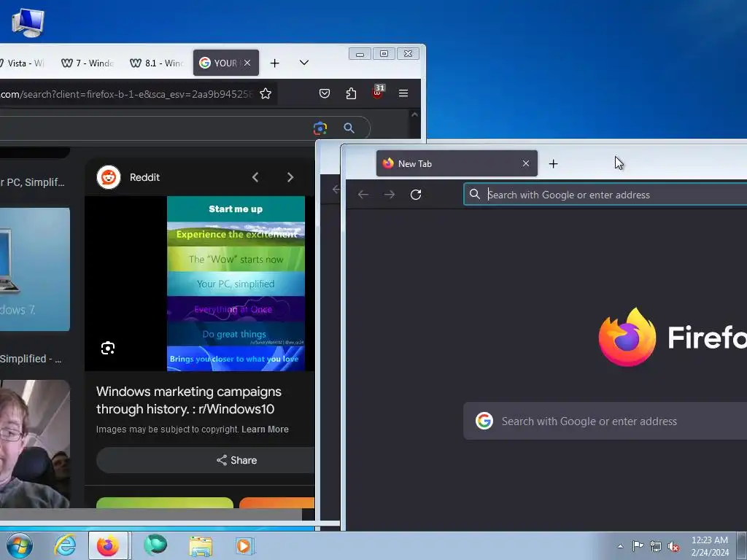Open thumbnail of person with glasses
Image resolution: width=747 pixels, height=560 pixels.
pyautogui.click(x=35, y=444)
